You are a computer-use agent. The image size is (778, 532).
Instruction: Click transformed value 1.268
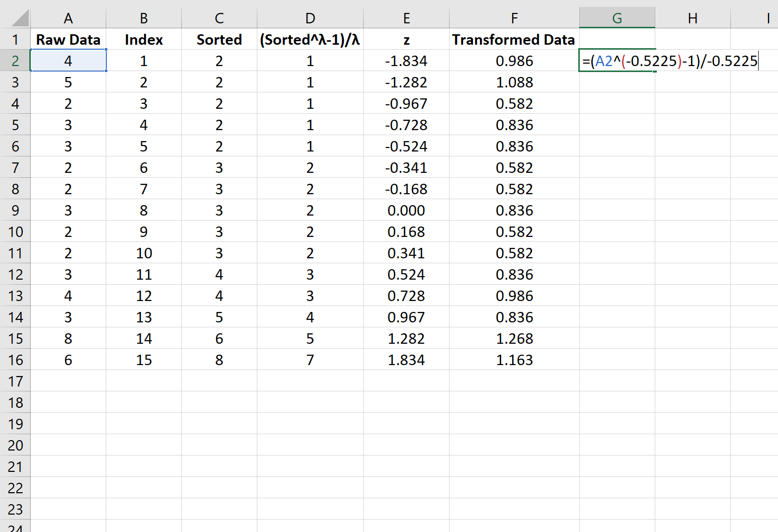coord(514,338)
